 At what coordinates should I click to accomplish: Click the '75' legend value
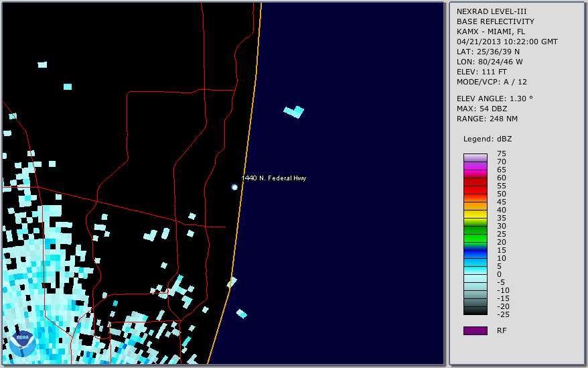point(502,154)
